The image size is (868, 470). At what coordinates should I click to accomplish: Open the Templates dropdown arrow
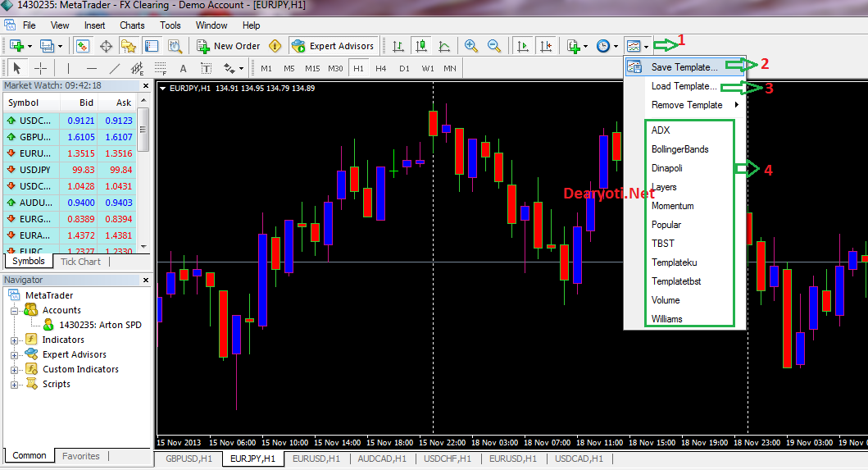[x=646, y=47]
